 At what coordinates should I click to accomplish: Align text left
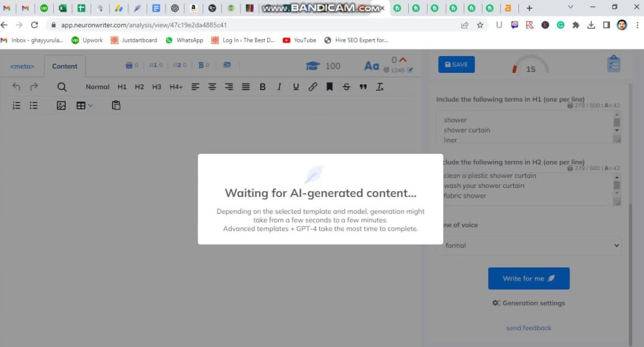point(195,87)
